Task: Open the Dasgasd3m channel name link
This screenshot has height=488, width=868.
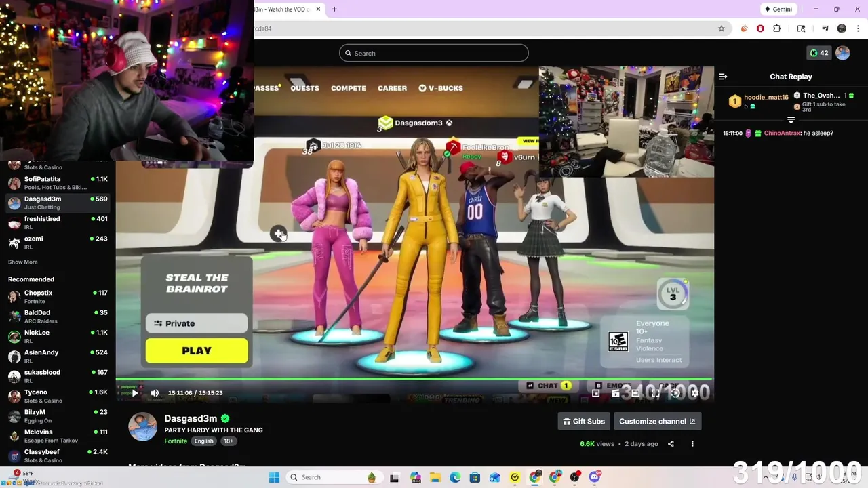Action: pos(191,419)
